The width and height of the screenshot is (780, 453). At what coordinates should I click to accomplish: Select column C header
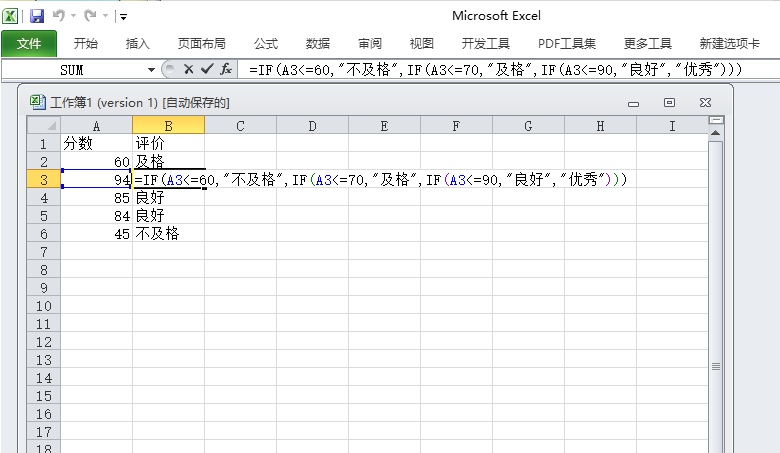point(240,126)
